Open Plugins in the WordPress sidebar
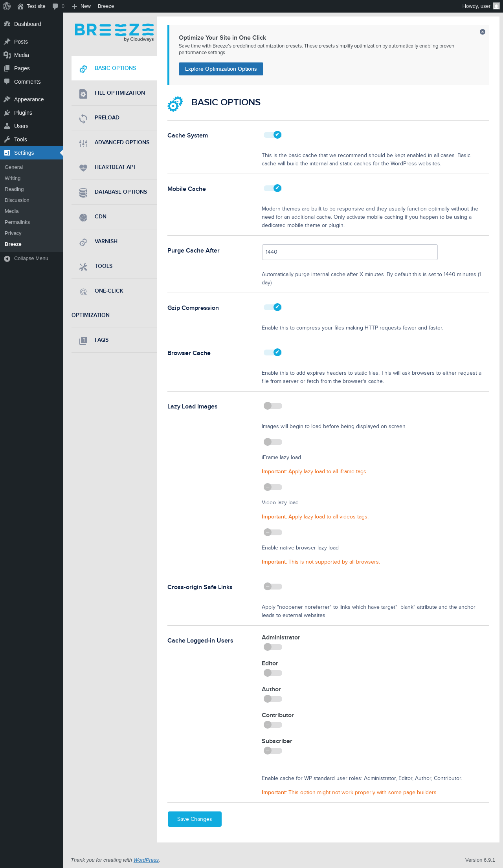Viewport: 503px width, 868px height. tap(23, 113)
